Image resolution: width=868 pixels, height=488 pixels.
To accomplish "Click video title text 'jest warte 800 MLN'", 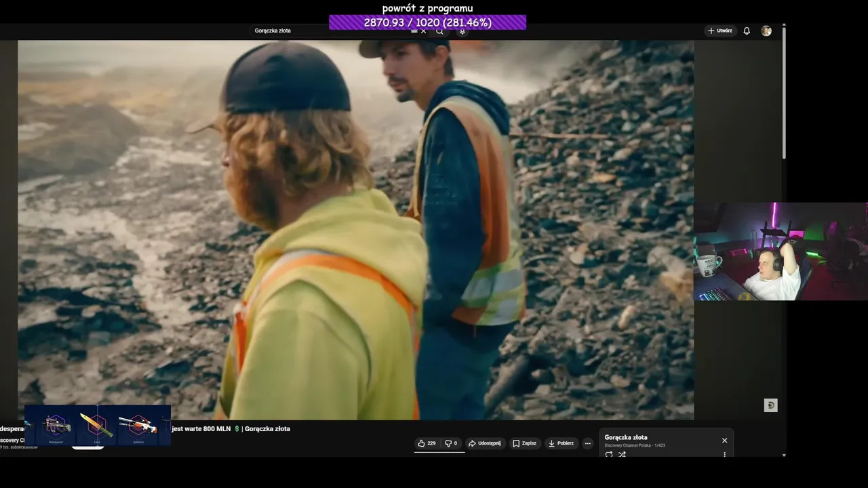I will coord(201,429).
